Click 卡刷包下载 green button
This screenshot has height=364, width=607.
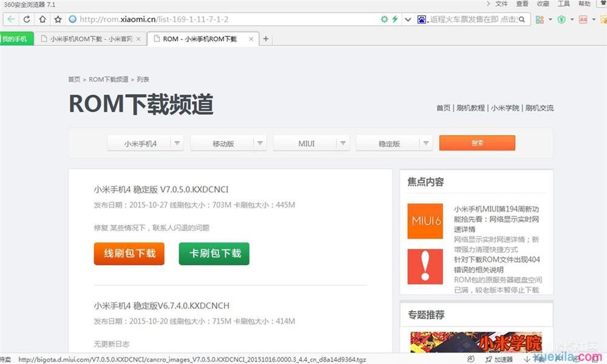pyautogui.click(x=214, y=254)
